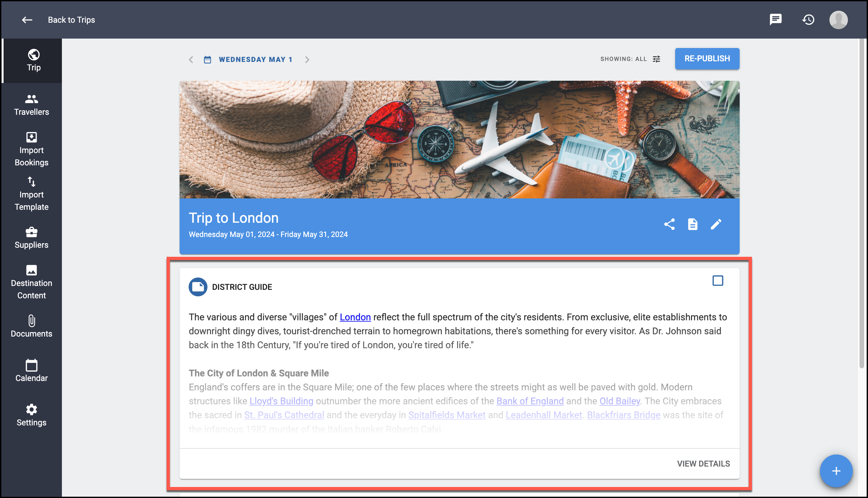This screenshot has height=498, width=868.
Task: Click View Details on District Guide
Action: (x=703, y=463)
